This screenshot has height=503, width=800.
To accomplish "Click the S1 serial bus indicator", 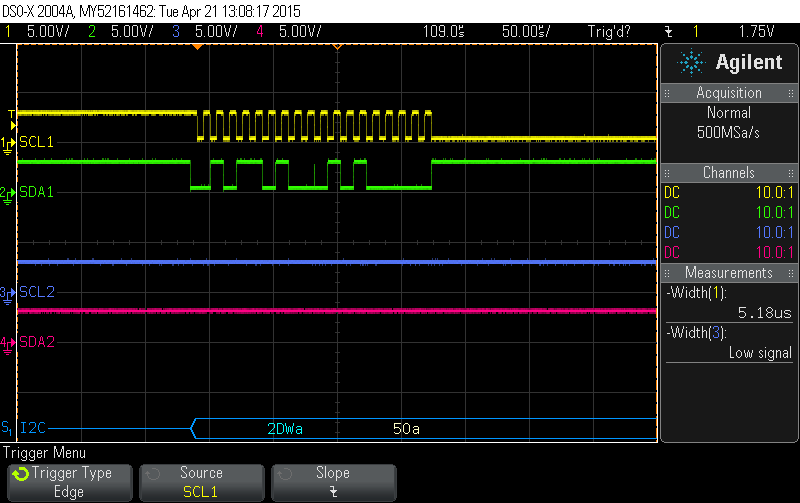I will tap(6, 428).
